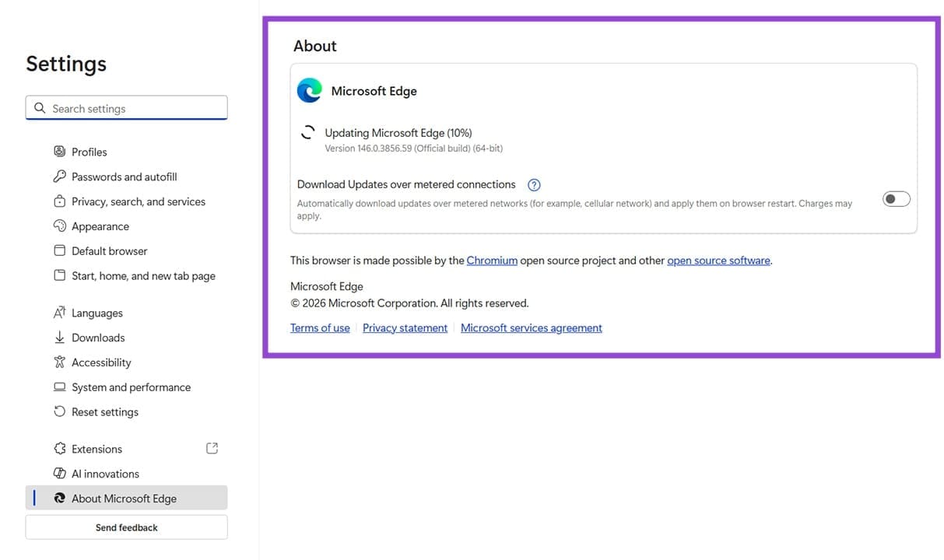
Task: Open the Privacy statement link
Action: coord(405,328)
